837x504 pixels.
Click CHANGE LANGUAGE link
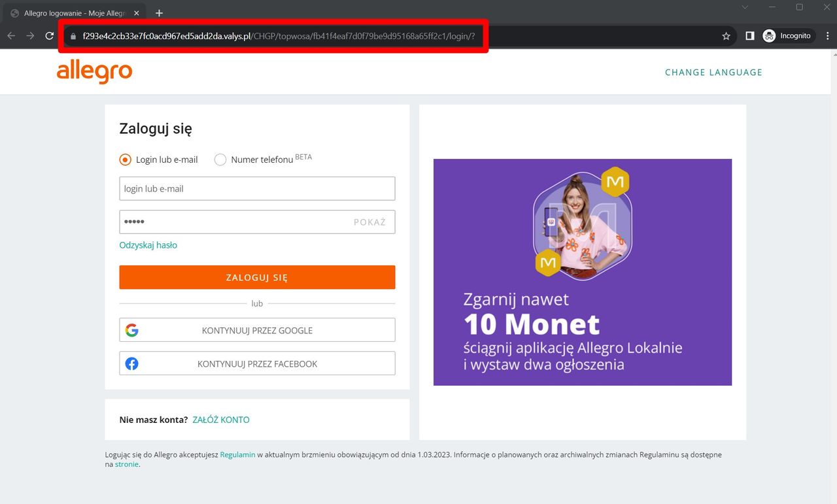713,73
